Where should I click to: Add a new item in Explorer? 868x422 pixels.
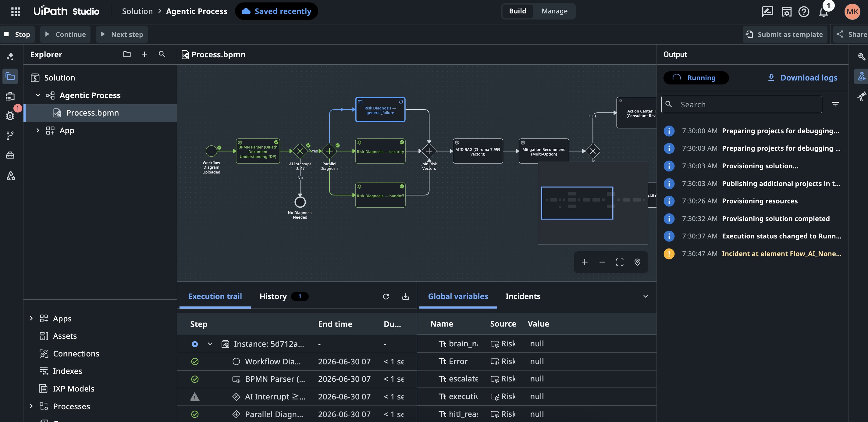[x=144, y=54]
